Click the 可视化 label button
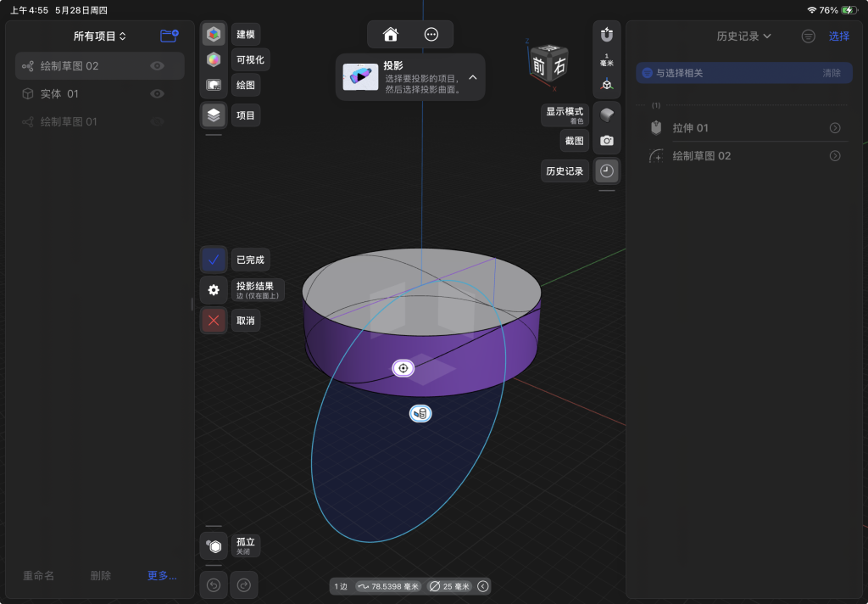Screen dimensions: 868x604 (x=250, y=59)
